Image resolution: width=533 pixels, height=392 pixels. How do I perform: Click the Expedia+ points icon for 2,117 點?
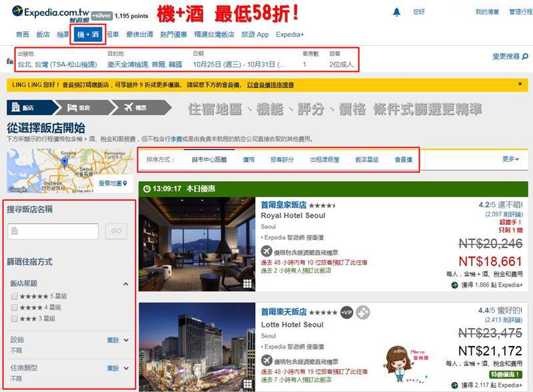454,385
